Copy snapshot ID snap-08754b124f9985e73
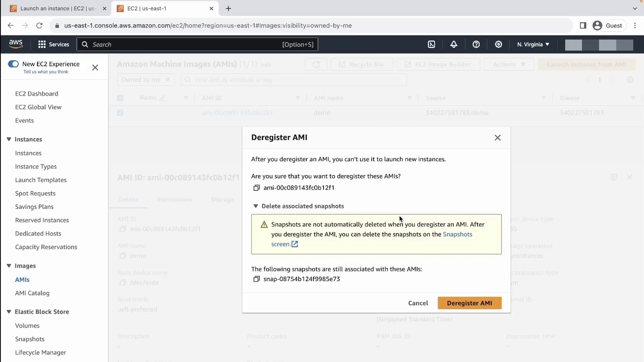 point(257,279)
